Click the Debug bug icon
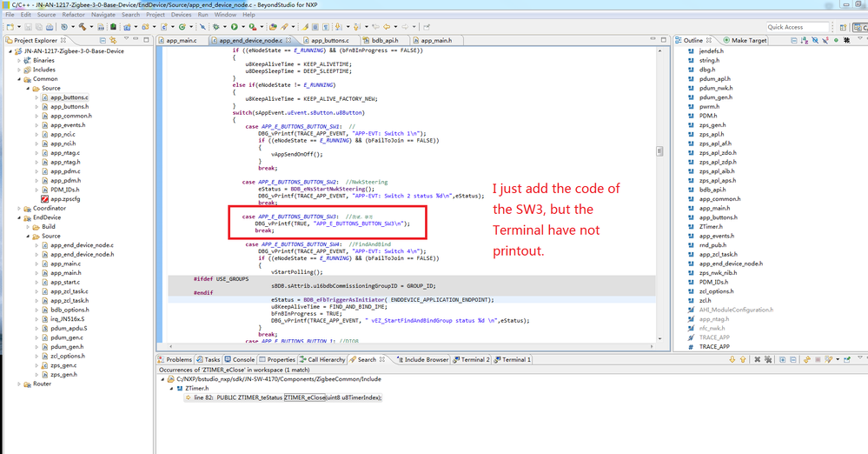Screen dimensions: 868x454 [215, 27]
